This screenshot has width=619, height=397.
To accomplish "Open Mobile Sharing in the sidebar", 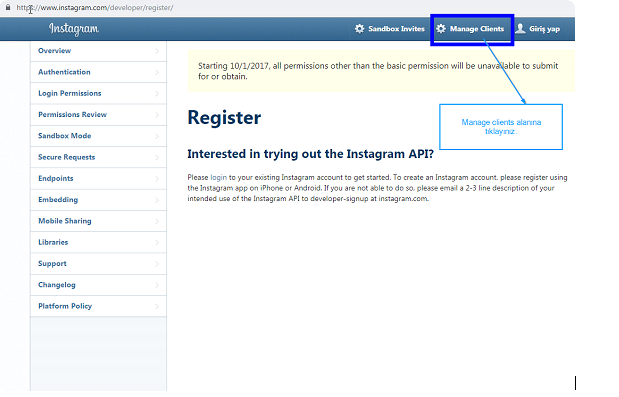I will 98,221.
